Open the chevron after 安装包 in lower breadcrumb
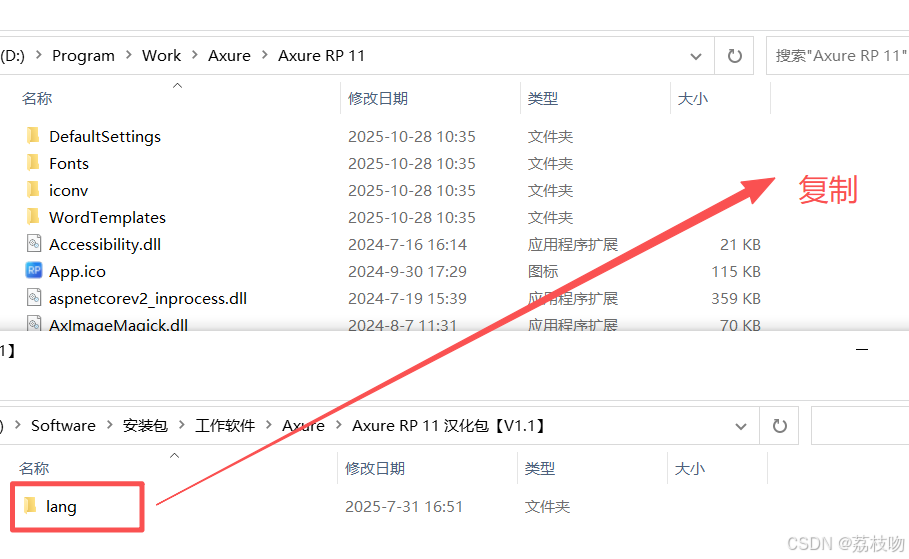 pyautogui.click(x=181, y=425)
